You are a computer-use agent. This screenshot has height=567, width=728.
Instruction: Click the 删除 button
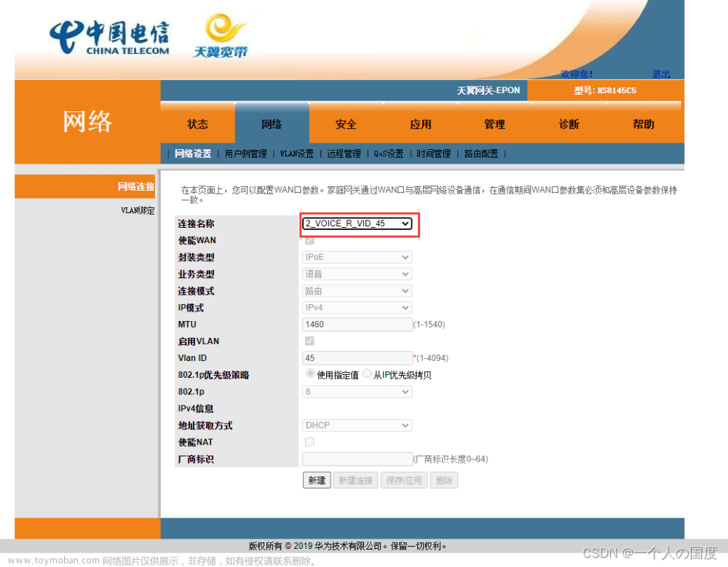pyautogui.click(x=444, y=480)
